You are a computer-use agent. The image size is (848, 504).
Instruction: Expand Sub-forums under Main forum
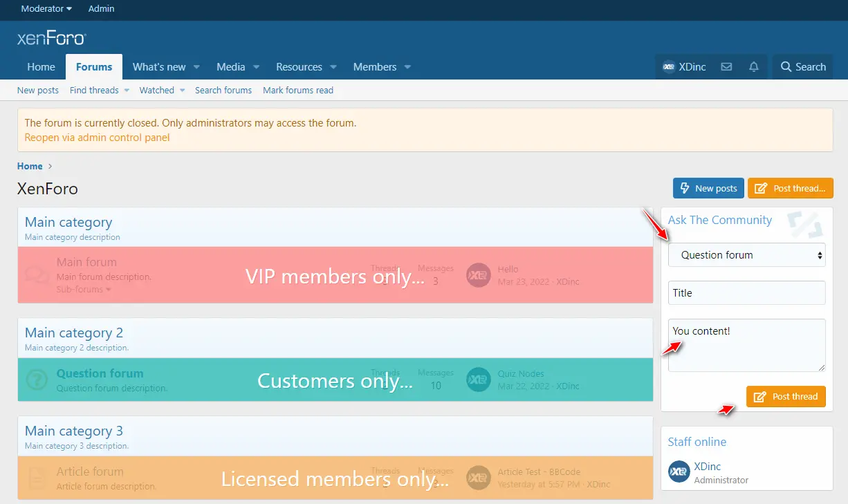84,289
